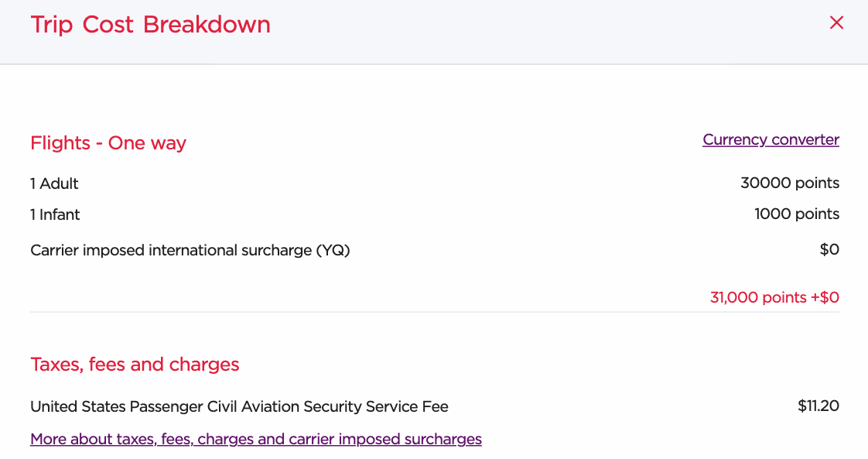
Task: Click the Flights - One way heading
Action: [x=108, y=143]
